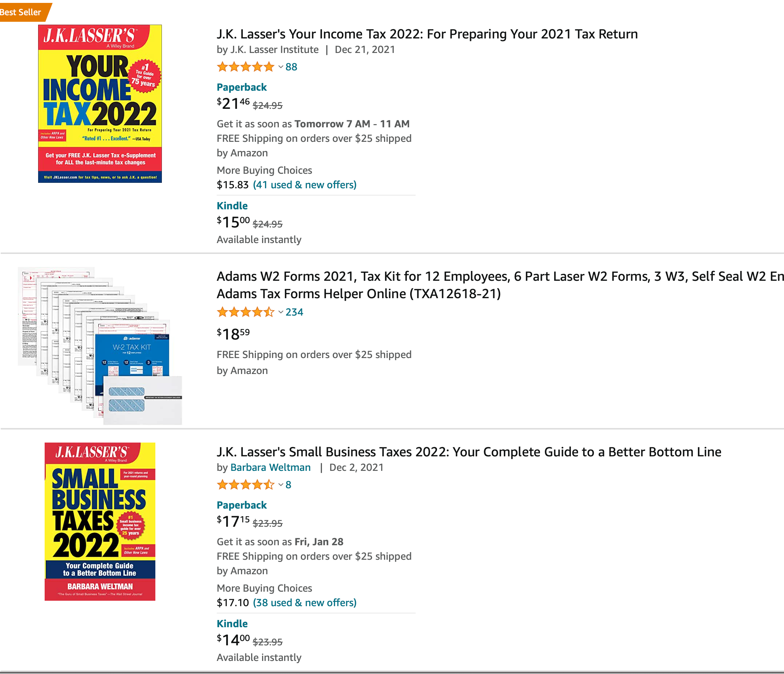Open the Your Income Tax 2022 book cover
784x674 pixels.
coord(100,104)
